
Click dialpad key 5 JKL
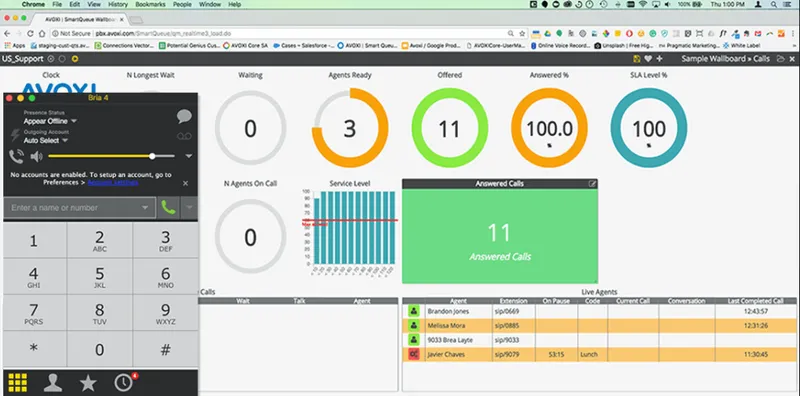pos(99,277)
